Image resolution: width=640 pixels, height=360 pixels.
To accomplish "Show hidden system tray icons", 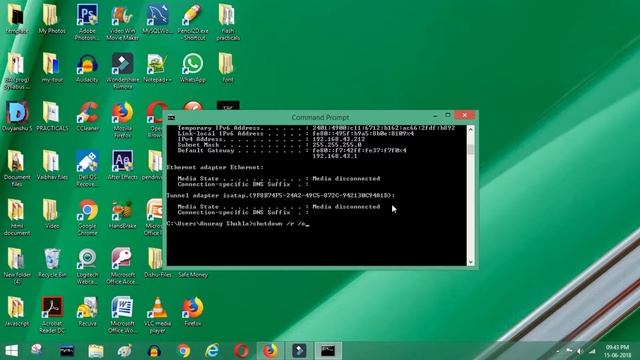I will coord(558,351).
